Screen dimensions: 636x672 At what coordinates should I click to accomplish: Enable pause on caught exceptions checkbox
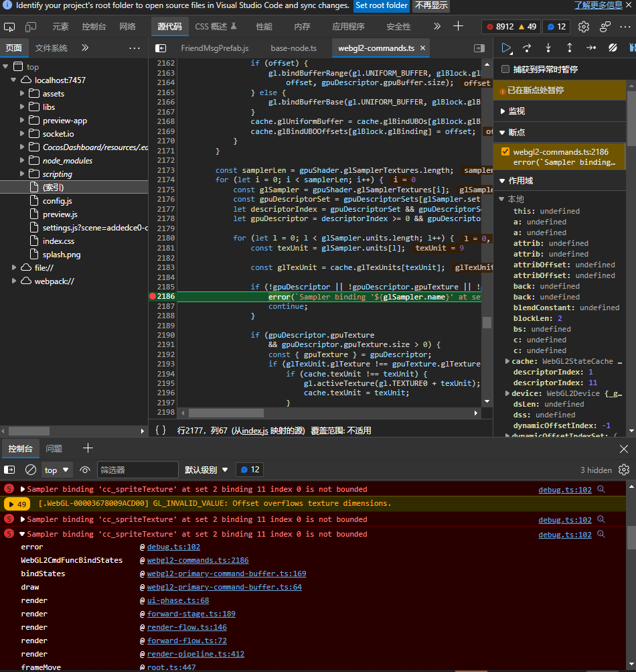click(505, 69)
